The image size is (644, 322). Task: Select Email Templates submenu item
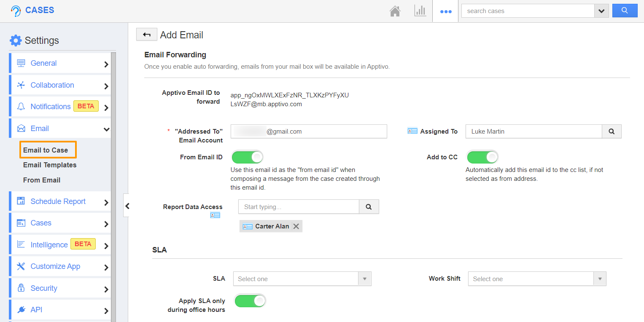[x=50, y=165]
